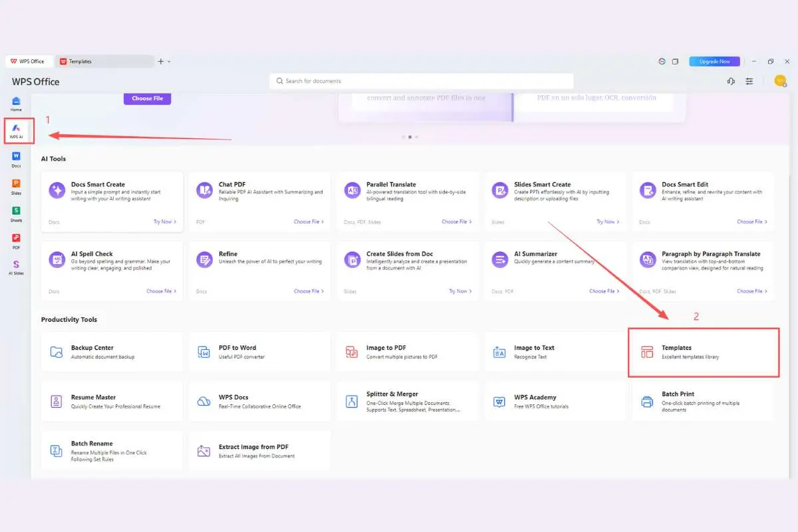
Task: Click the title bar smiley icon
Action: (662, 61)
